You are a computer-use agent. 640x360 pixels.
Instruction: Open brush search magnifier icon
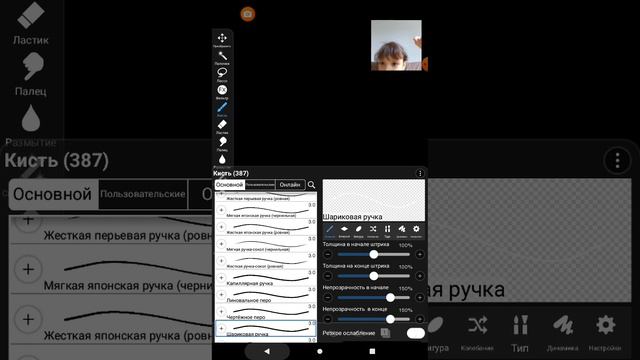(x=311, y=185)
